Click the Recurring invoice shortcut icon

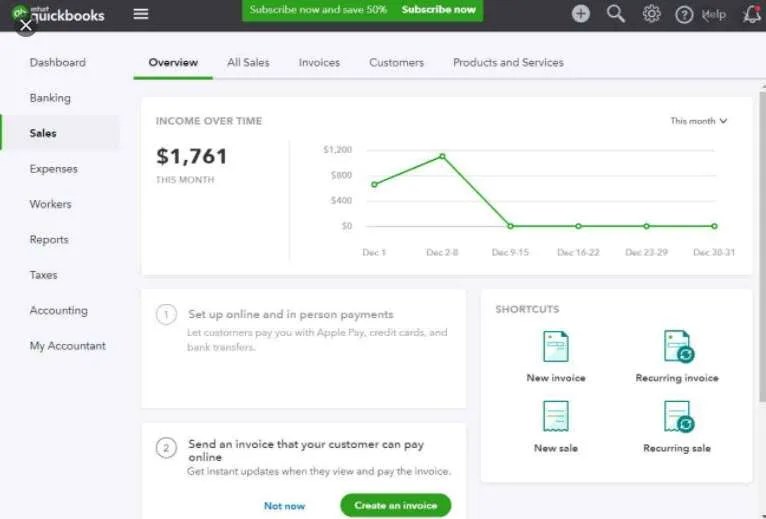[x=678, y=346]
